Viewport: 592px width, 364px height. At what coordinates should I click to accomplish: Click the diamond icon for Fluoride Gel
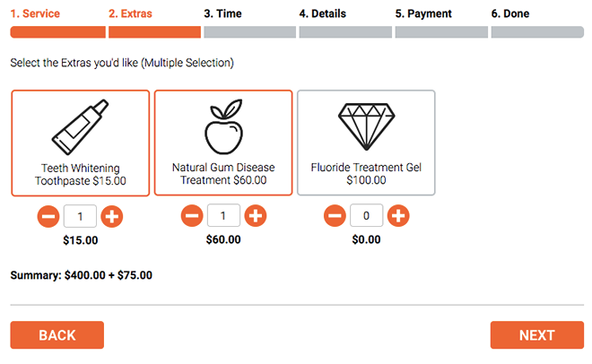[366, 126]
